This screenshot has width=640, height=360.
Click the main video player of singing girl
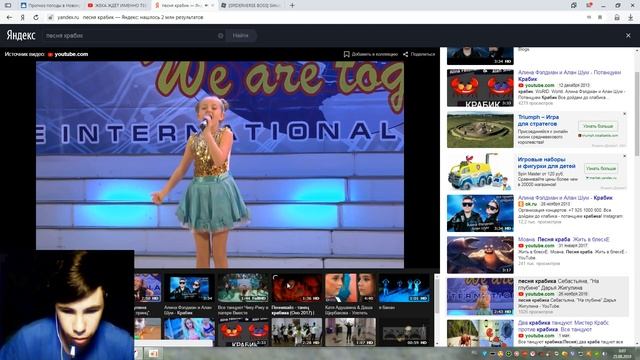click(220, 164)
